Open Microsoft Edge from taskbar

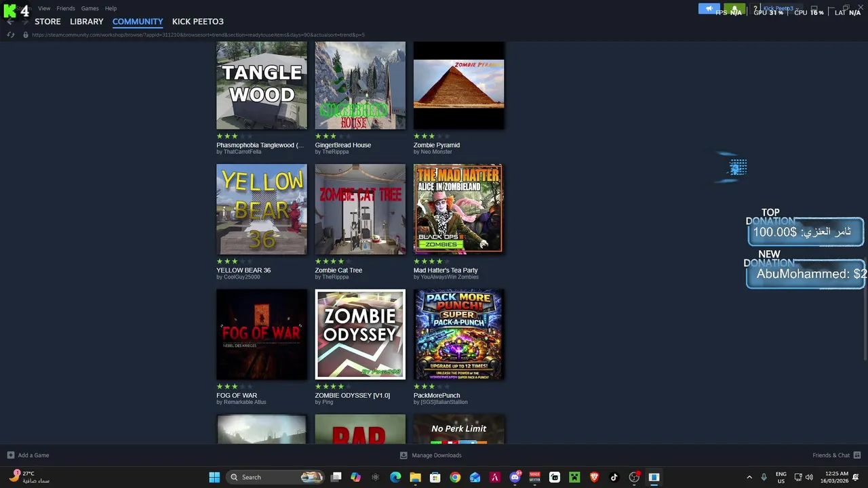coord(395,477)
